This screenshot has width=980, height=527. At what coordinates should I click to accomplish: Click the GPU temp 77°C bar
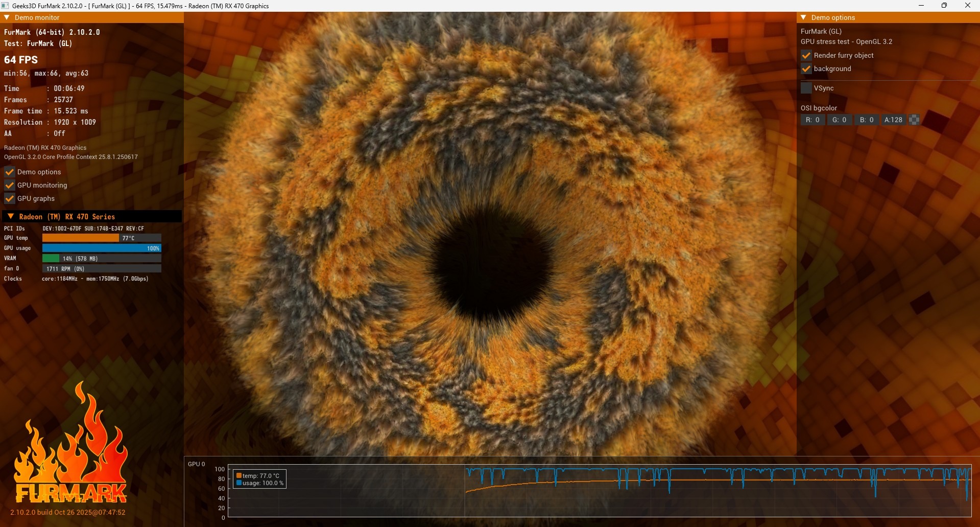pos(102,238)
